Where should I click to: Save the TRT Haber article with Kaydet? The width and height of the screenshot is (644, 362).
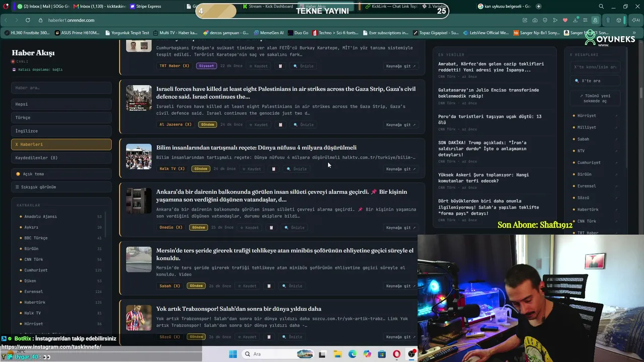pyautogui.click(x=260, y=66)
